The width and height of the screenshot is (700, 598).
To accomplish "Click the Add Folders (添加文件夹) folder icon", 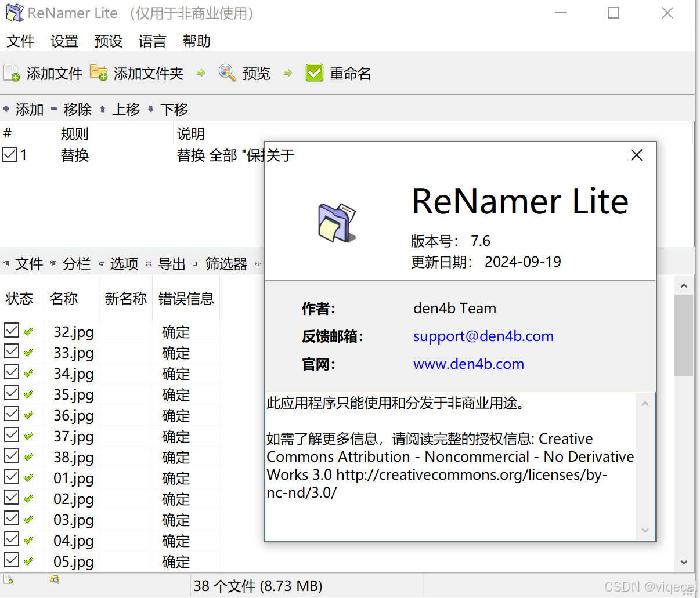I will pyautogui.click(x=99, y=73).
